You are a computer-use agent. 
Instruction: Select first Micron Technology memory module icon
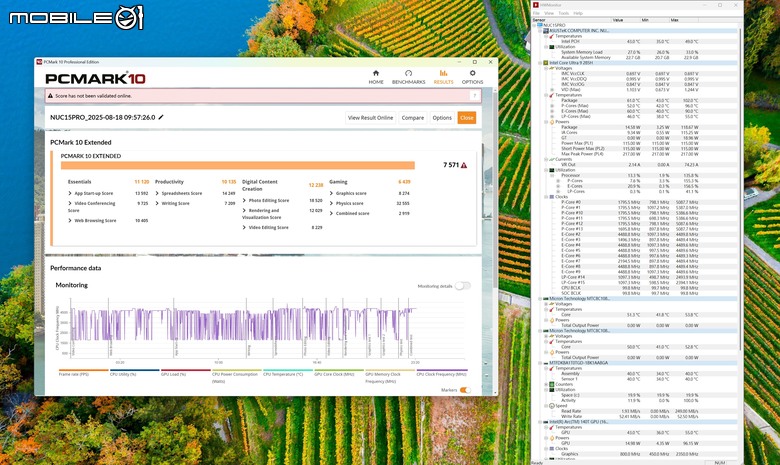[546, 299]
